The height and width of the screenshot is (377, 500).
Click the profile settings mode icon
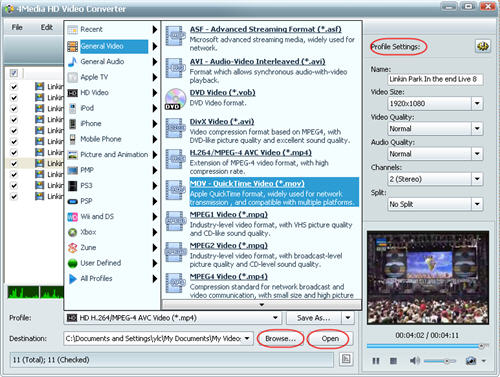click(x=482, y=46)
